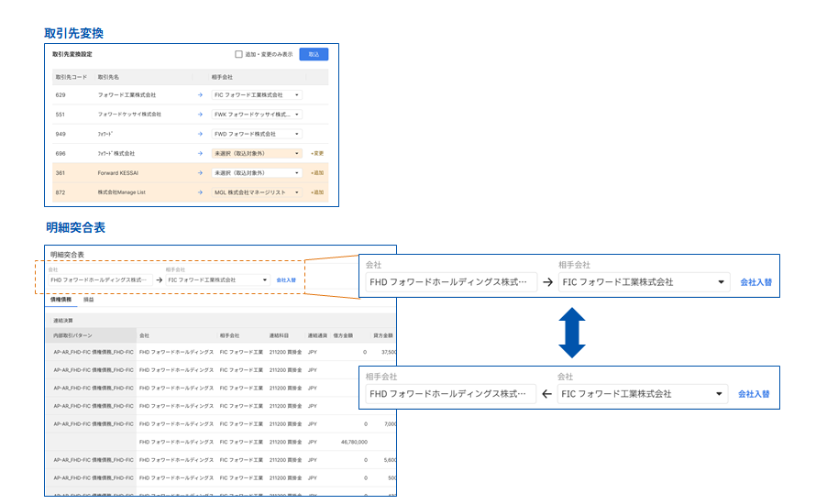This screenshot has width=816, height=504.
Task: Click the FHD company field in the bottom enlarged panel
Action: tap(448, 394)
